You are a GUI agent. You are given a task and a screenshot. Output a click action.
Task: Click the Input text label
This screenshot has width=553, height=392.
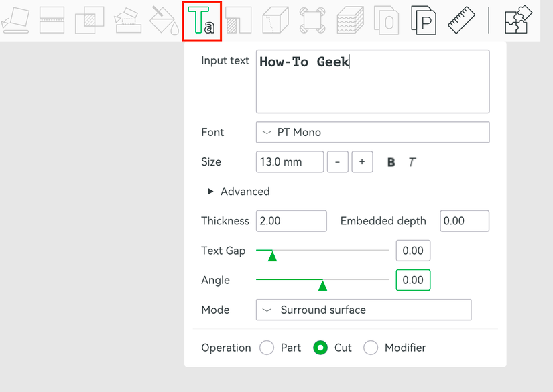225,60
